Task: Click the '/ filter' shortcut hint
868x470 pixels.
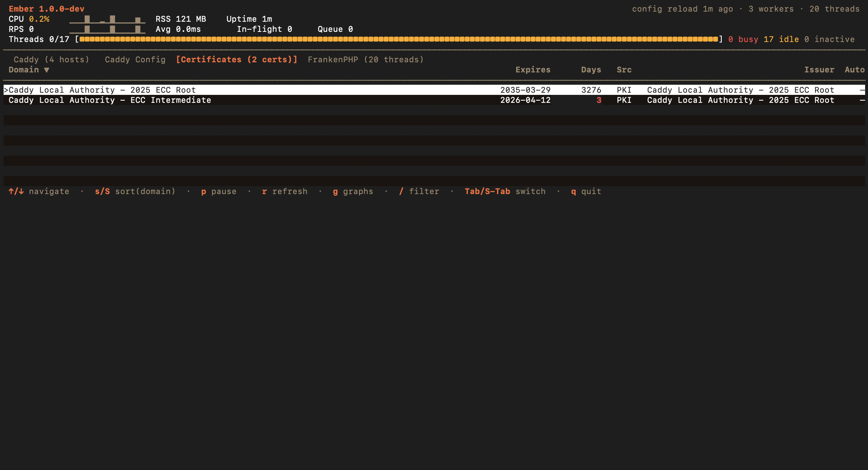Action: 419,192
